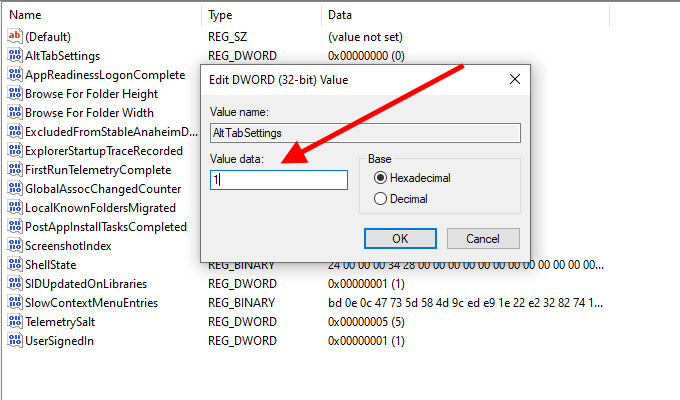Click the SIDUpdatedOnLibraries value icon

(14, 283)
